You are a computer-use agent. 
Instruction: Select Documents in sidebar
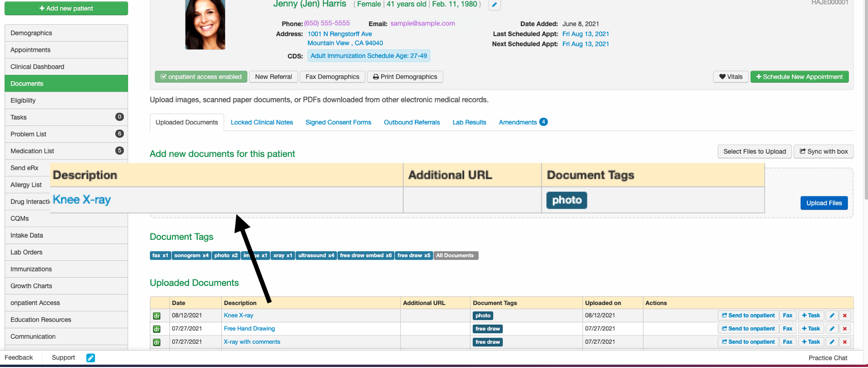(66, 84)
